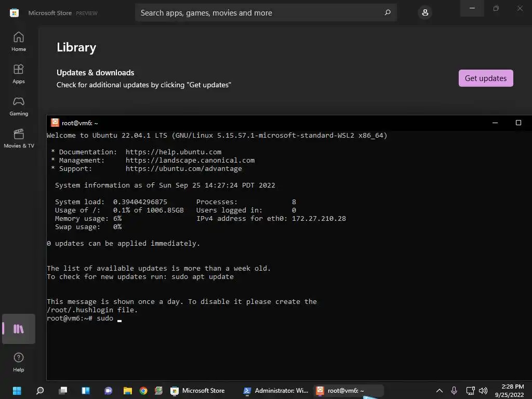Click the Updates & downloads heading
This screenshot has width=532, height=399.
point(96,73)
